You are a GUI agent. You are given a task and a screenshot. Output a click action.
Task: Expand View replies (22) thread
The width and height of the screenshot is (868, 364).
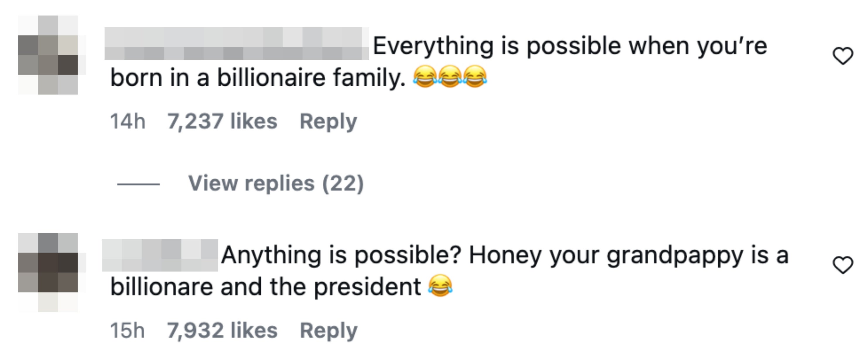pyautogui.click(x=276, y=183)
